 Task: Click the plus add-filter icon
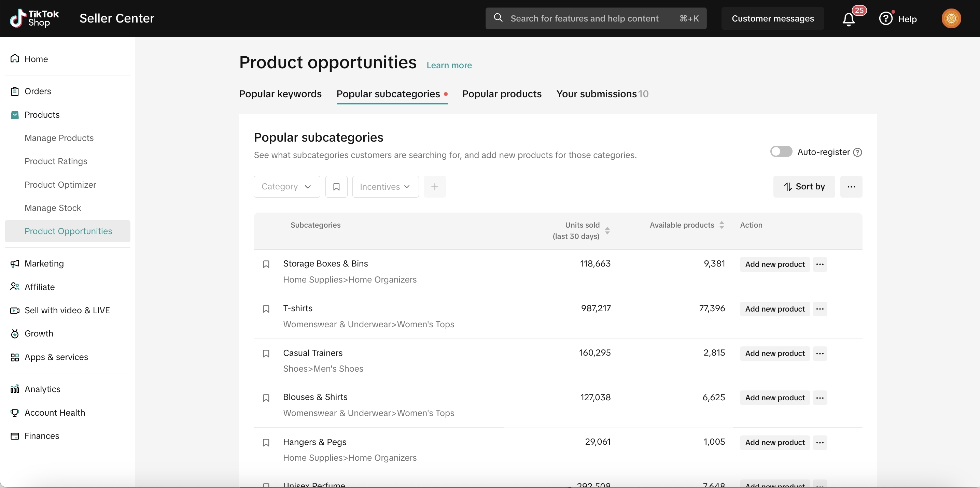[434, 187]
